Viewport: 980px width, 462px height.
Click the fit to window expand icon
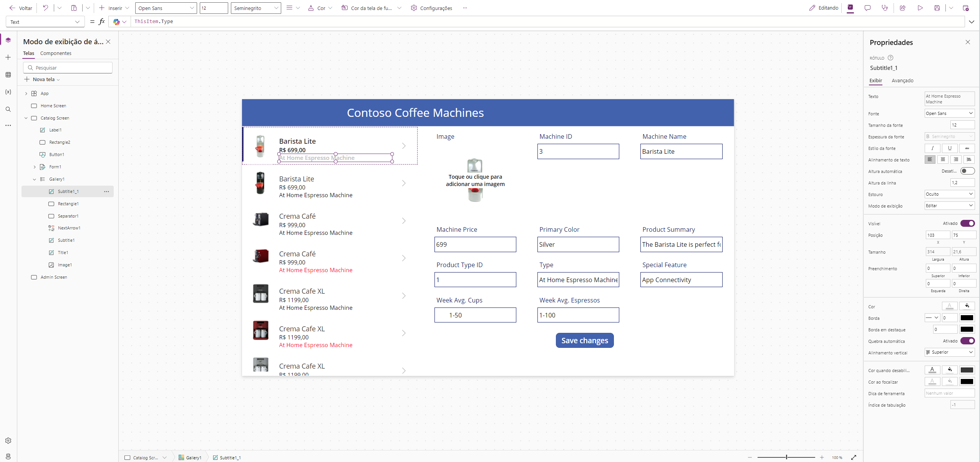click(x=854, y=457)
